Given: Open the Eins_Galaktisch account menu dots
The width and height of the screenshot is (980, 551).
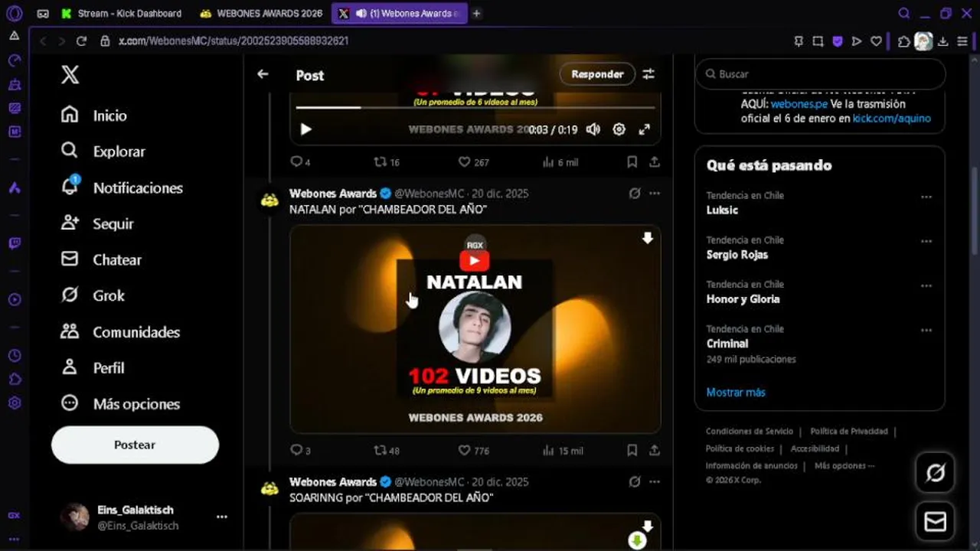Looking at the screenshot, I should [222, 517].
